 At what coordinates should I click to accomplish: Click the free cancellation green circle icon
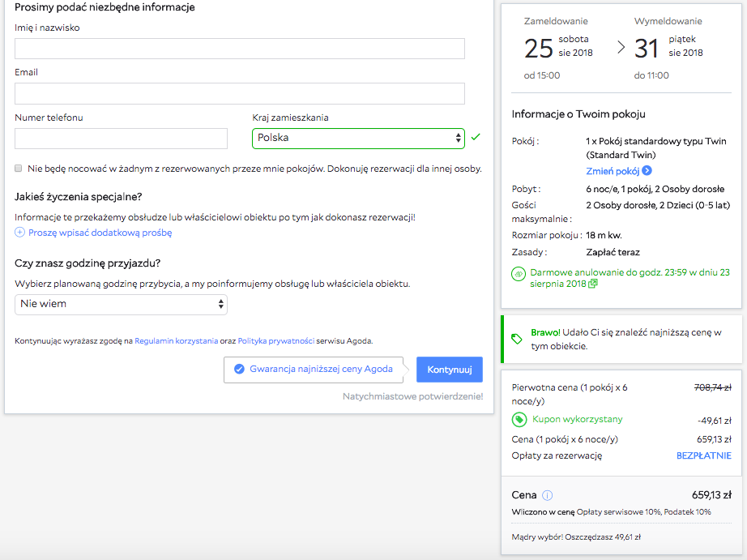pos(519,274)
